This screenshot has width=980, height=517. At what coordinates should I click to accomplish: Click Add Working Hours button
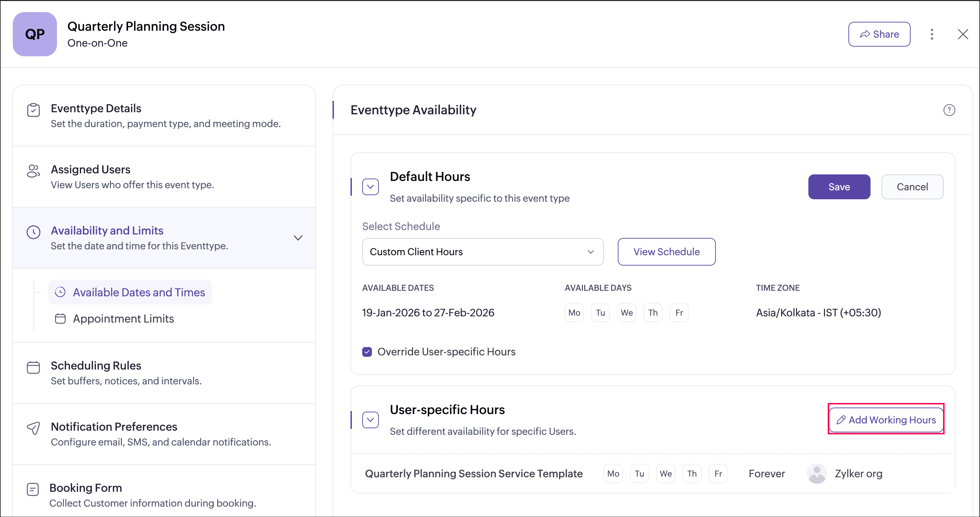tap(886, 420)
